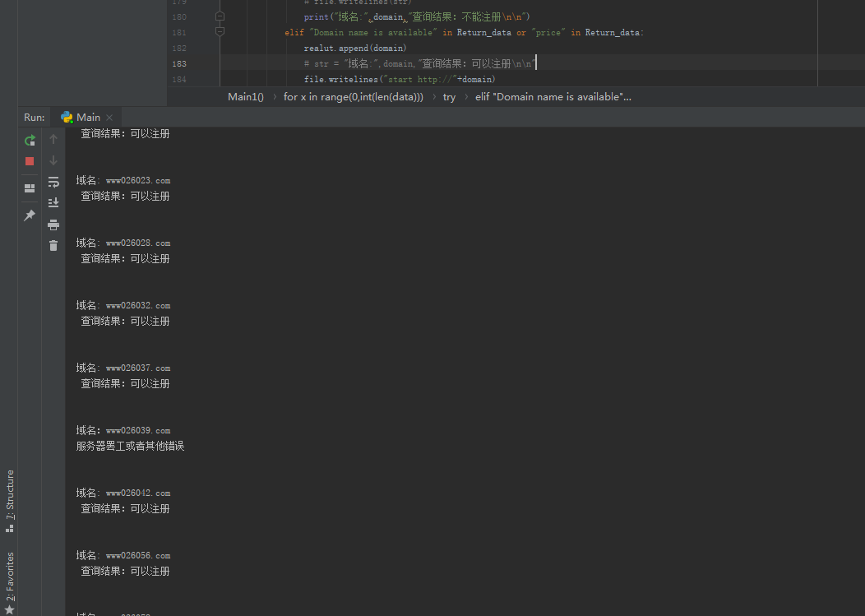Screen dimensions: 865x616
Task: Click the Run: panel label
Action: point(35,118)
